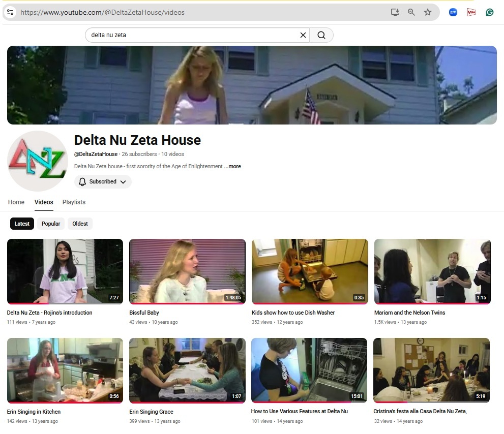Switch to the Playlists tab
Image resolution: width=504 pixels, height=434 pixels.
[x=74, y=202]
